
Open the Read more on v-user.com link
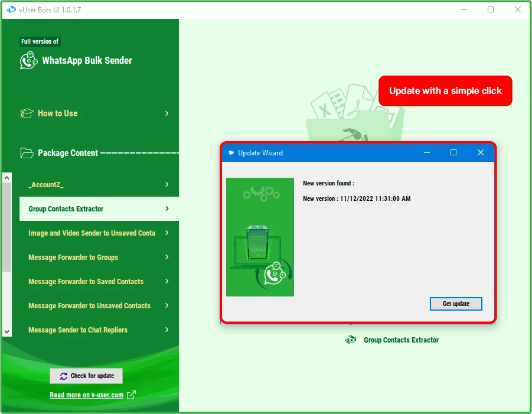pyautogui.click(x=87, y=395)
